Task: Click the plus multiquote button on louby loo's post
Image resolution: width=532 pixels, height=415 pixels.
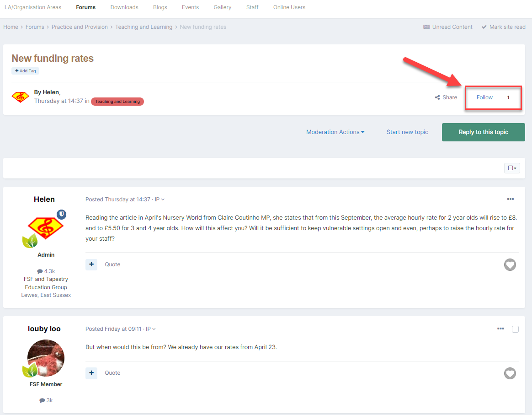Action: 91,373
